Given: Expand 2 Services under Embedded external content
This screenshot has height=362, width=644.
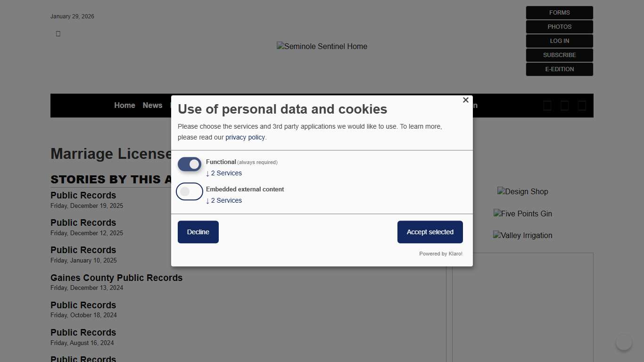Looking at the screenshot, I should point(224,201).
